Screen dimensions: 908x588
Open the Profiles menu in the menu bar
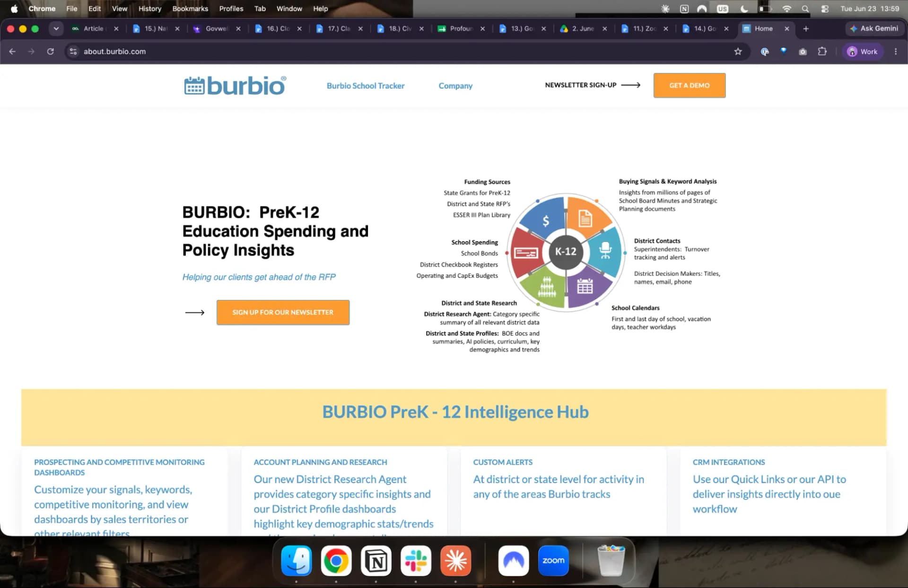point(231,9)
